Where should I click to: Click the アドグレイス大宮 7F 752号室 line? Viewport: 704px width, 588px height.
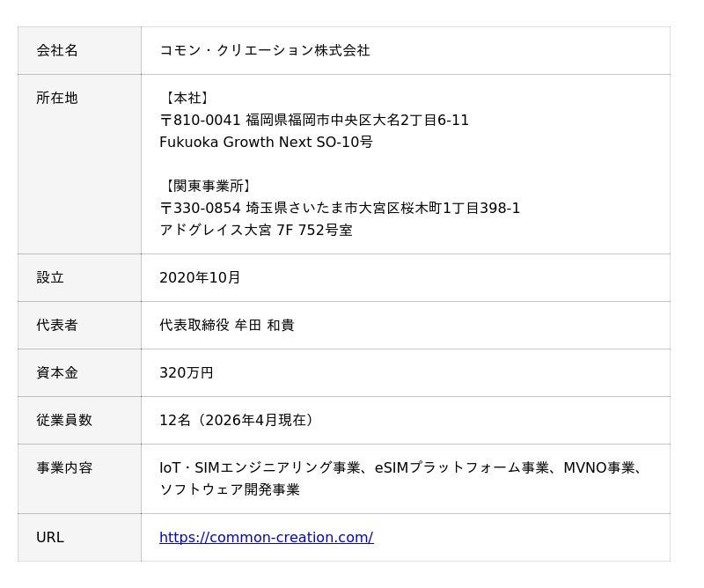coord(256,230)
